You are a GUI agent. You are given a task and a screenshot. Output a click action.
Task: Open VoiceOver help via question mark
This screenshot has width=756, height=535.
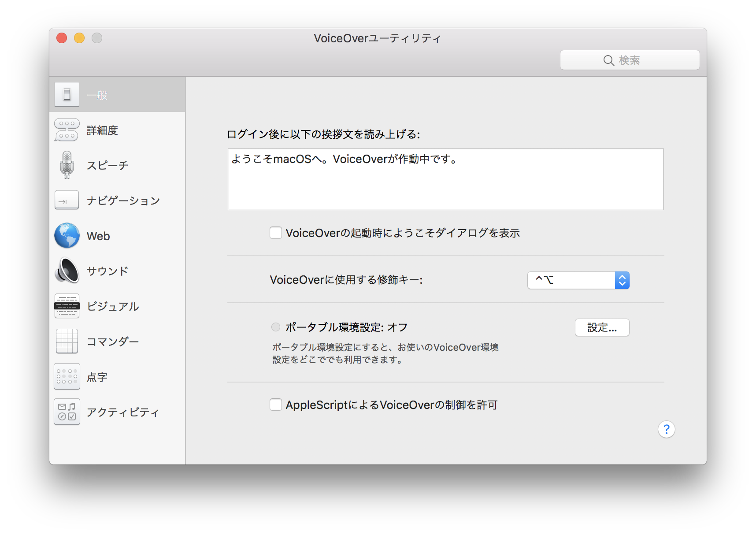point(667,429)
